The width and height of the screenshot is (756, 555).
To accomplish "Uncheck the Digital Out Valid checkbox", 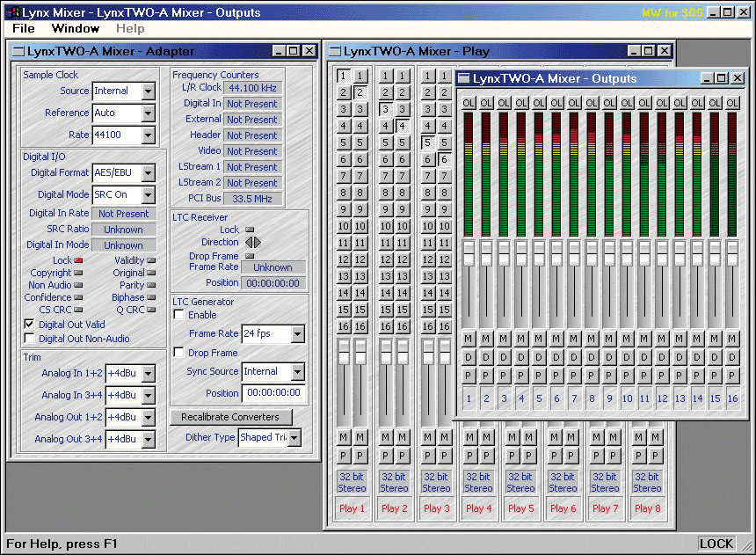I will (29, 325).
